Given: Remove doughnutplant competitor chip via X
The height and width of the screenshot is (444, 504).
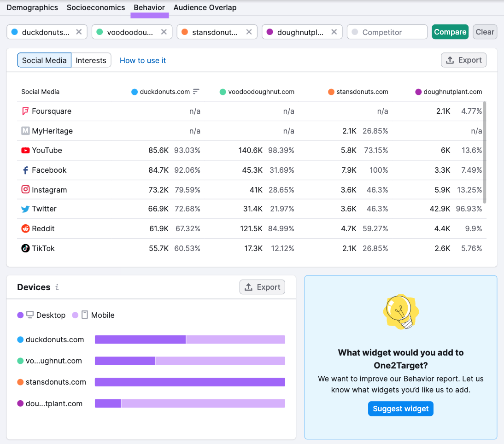Looking at the screenshot, I should point(334,32).
